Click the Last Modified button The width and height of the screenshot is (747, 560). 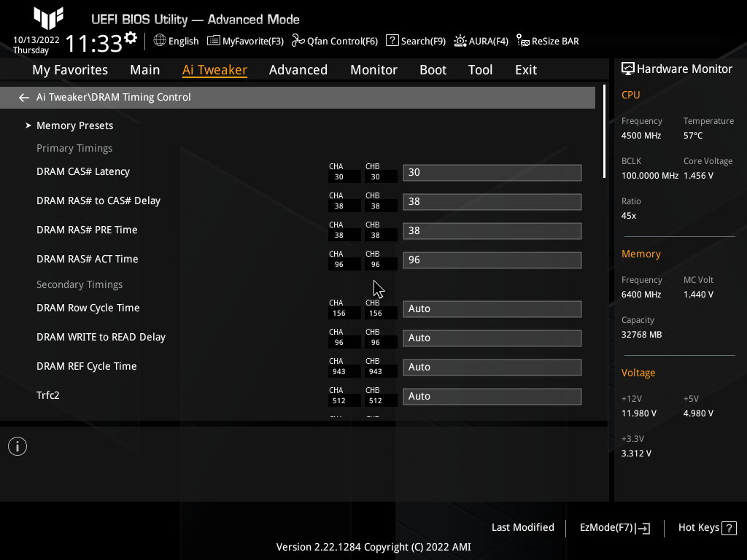pos(522,527)
